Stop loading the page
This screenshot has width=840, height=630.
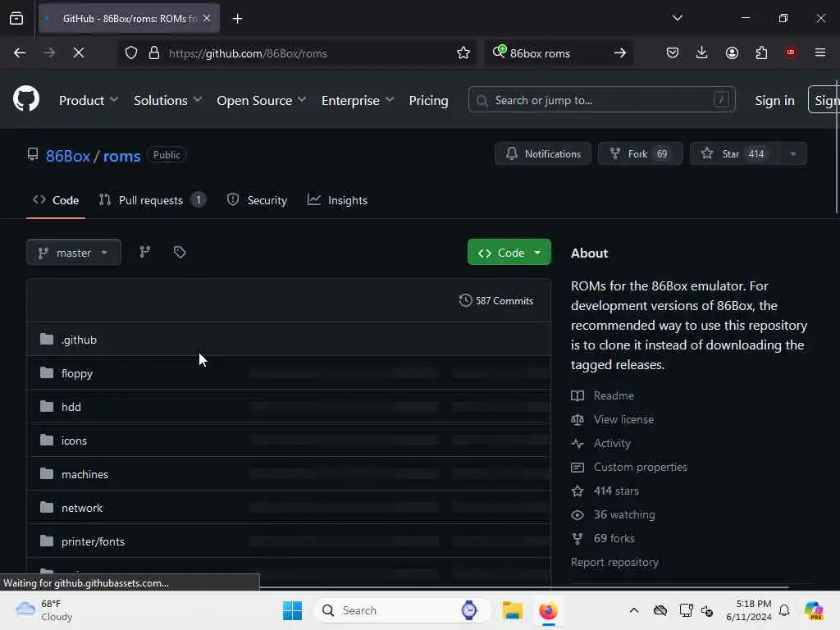coord(78,52)
